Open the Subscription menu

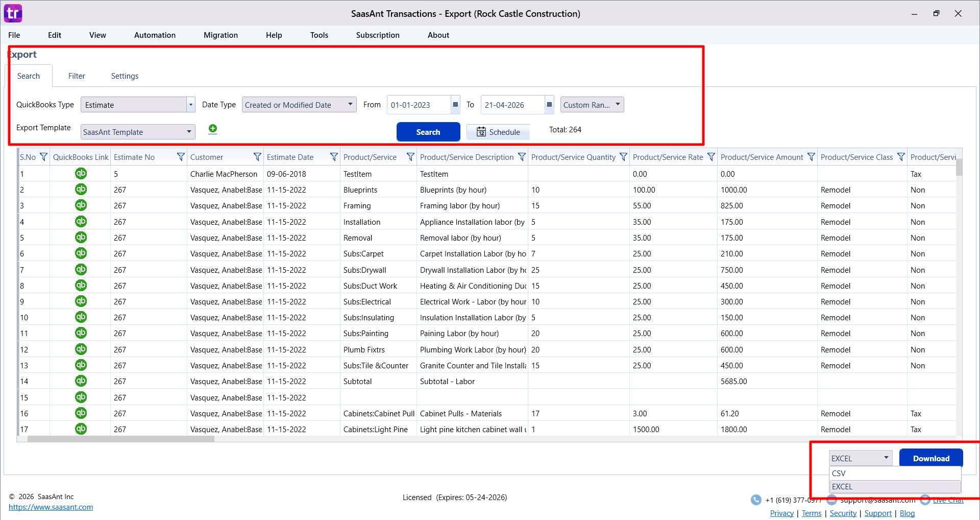coord(378,35)
